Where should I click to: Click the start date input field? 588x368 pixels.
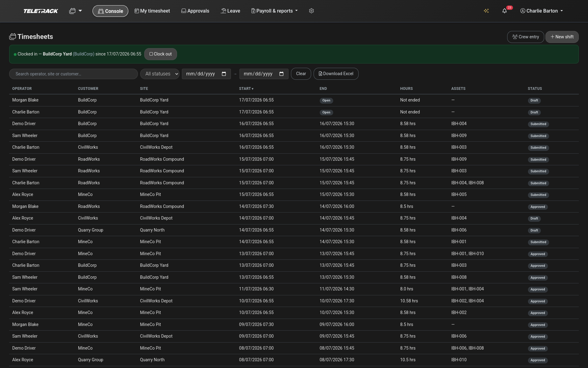(x=206, y=74)
